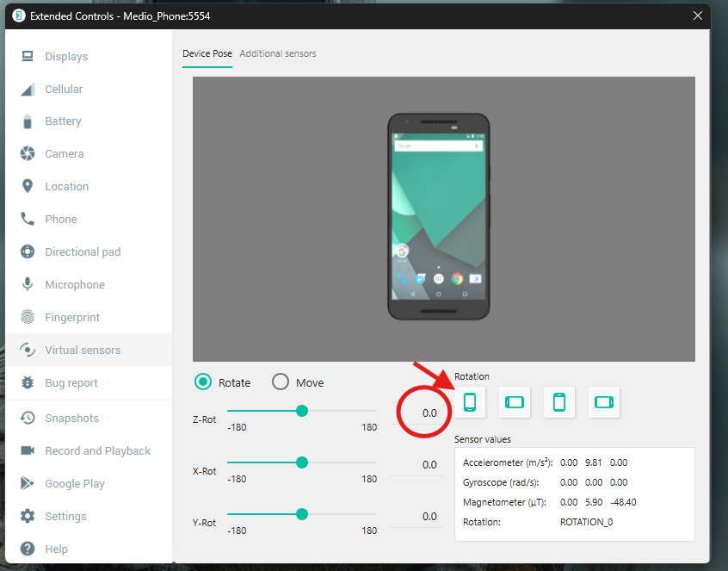
Task: Open the Battery settings
Action: (x=63, y=121)
